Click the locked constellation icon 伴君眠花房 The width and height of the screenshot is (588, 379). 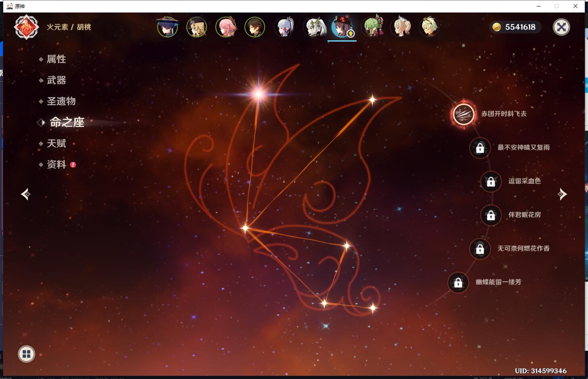coord(491,215)
